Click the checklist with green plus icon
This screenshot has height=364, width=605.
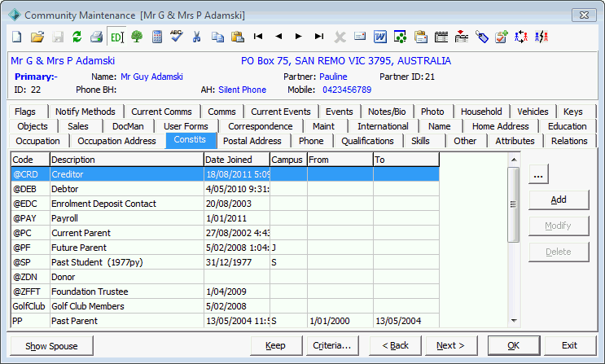click(502, 37)
